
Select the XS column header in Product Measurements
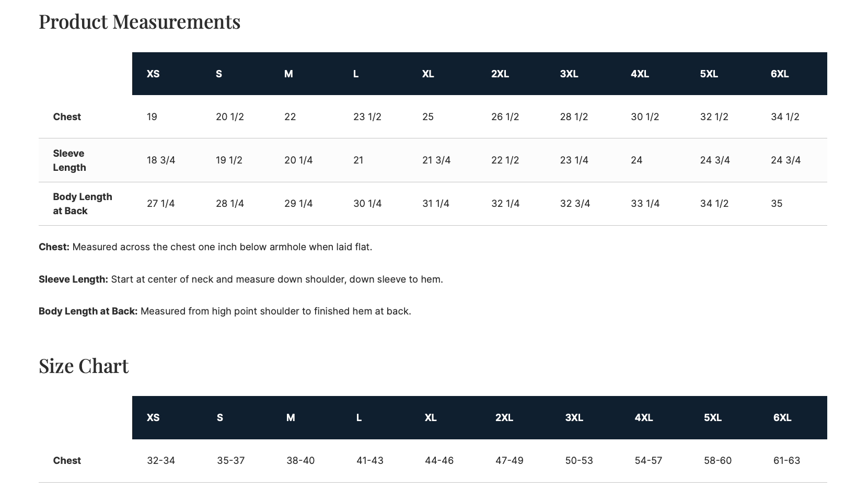click(x=153, y=74)
